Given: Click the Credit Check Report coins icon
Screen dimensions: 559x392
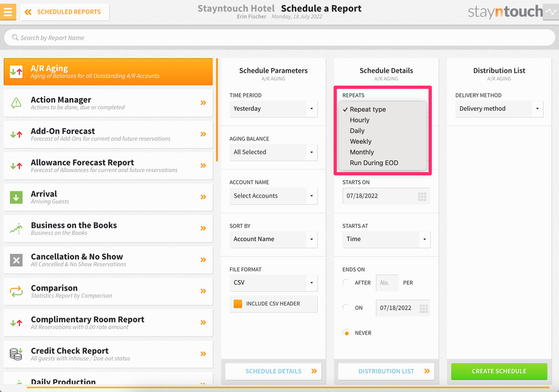Looking at the screenshot, I should (16, 354).
